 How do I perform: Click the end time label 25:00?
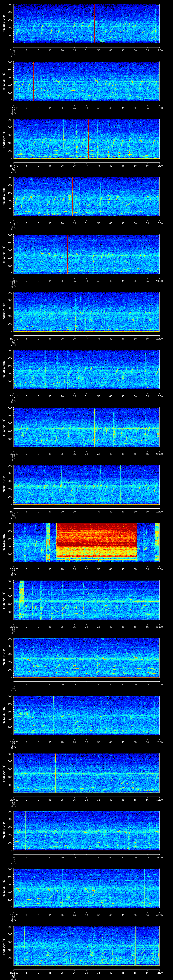[x=159, y=511]
